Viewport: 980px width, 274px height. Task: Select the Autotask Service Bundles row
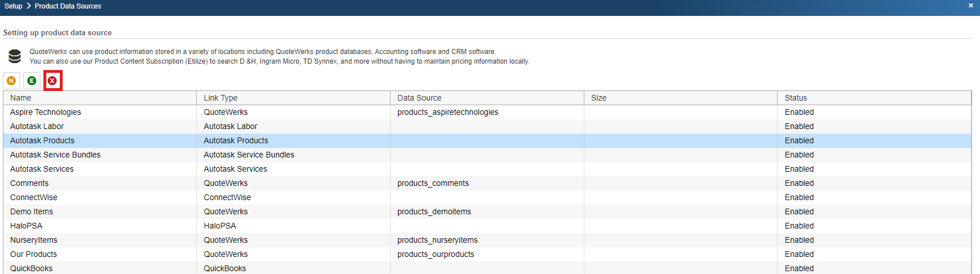point(55,155)
